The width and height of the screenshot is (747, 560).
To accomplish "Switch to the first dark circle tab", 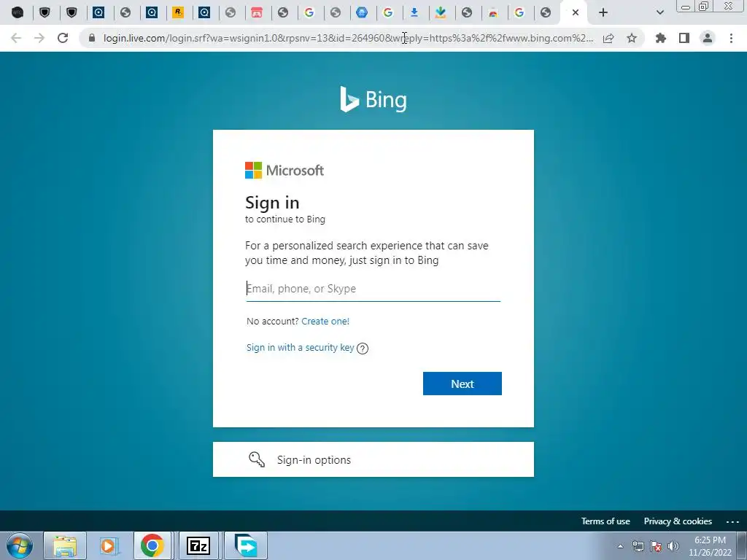I will [x=18, y=12].
